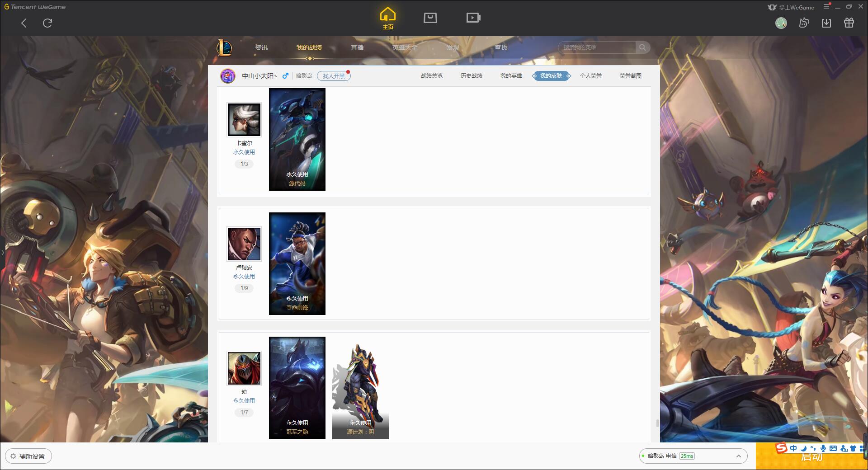The width and height of the screenshot is (868, 470).
Task: Select the 我的皮肤 sub-tab
Action: pyautogui.click(x=551, y=76)
